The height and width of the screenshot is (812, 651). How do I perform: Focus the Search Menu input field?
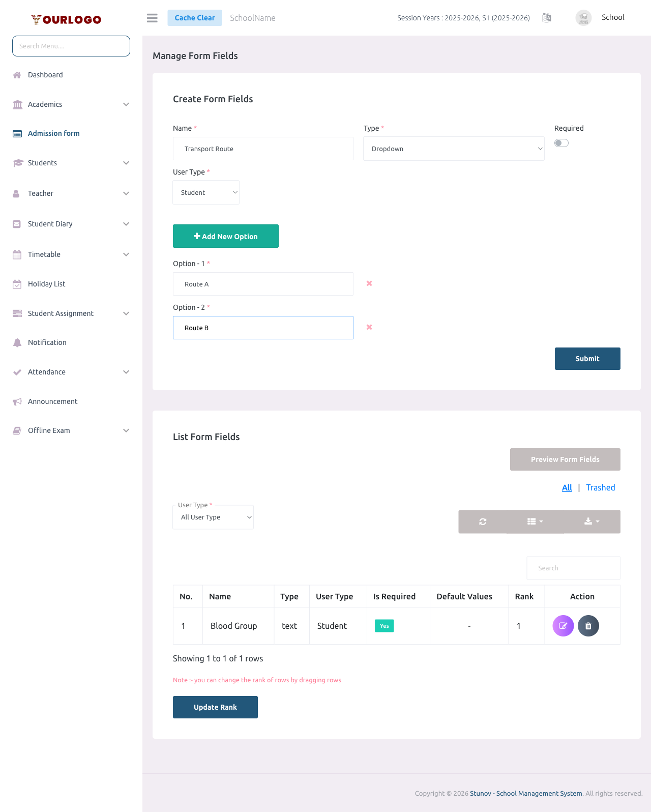(71, 46)
